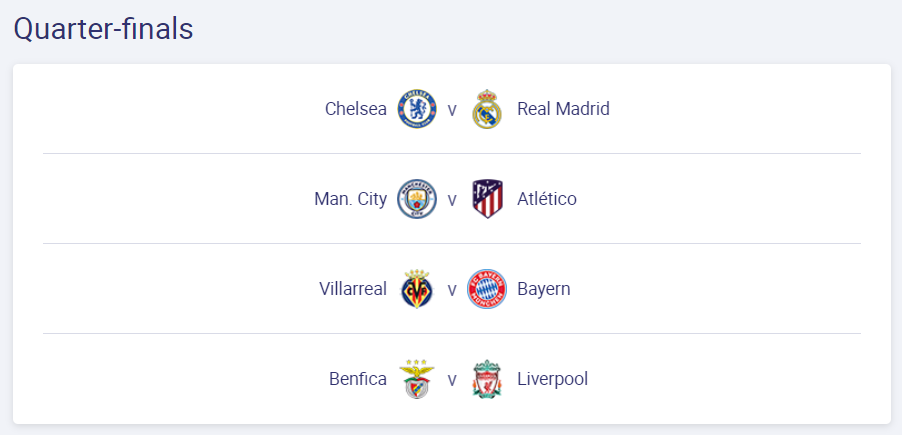This screenshot has height=435, width=902.
Task: Select the Bayern München logo
Action: coord(487,288)
